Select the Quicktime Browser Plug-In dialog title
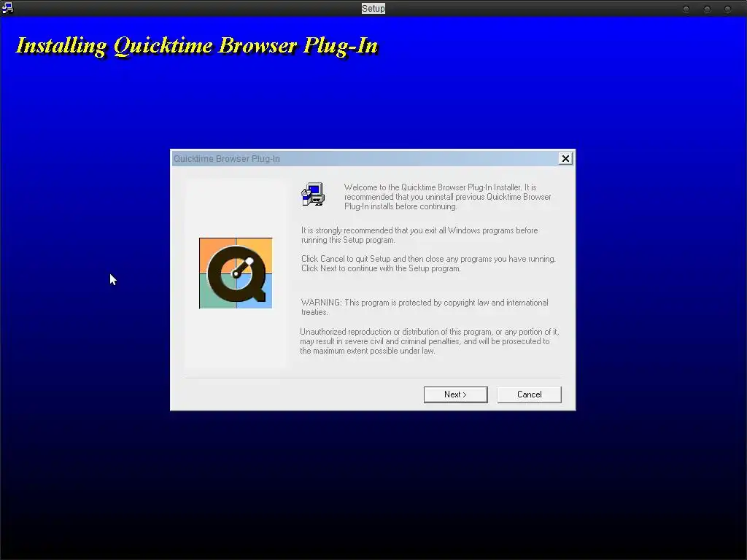This screenshot has width=747, height=560. (227, 158)
